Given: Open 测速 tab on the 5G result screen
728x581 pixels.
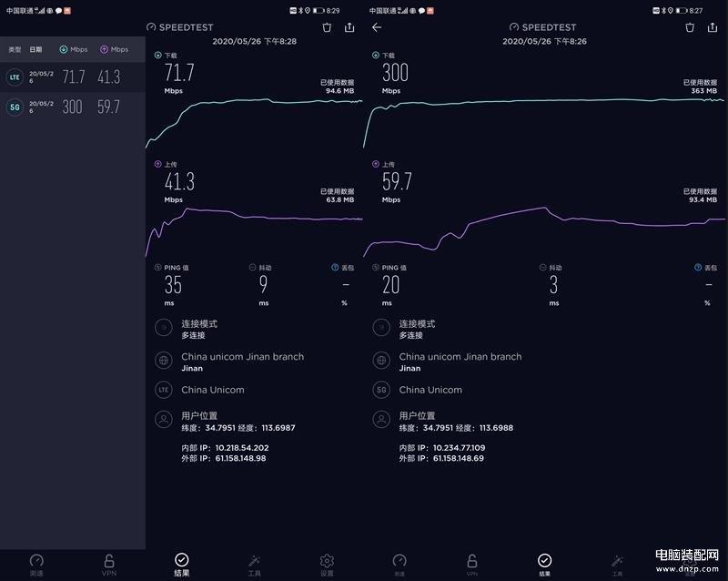Looking at the screenshot, I should click(x=399, y=565).
